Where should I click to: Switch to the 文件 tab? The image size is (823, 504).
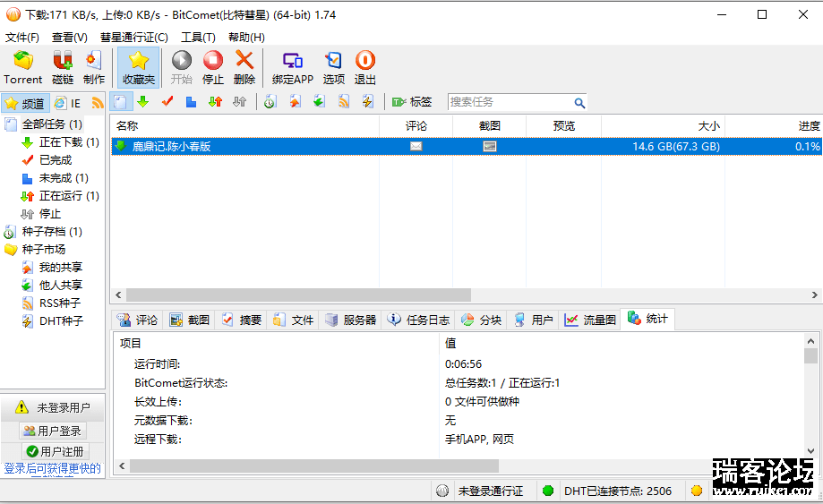[x=293, y=320]
